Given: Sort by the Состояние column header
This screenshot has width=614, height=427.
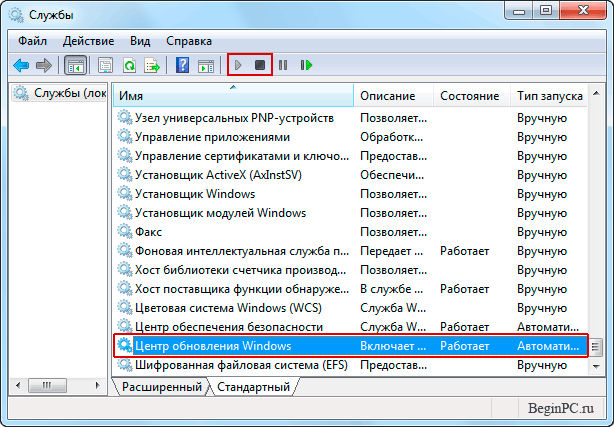Looking at the screenshot, I should point(472,95).
